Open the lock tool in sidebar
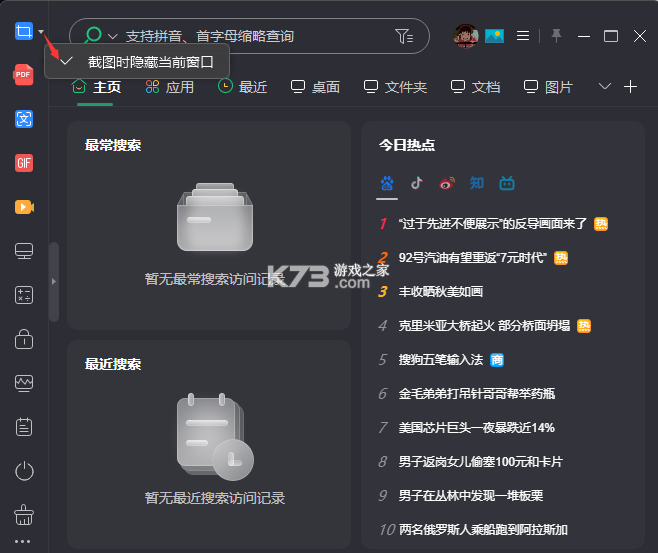 pos(24,339)
